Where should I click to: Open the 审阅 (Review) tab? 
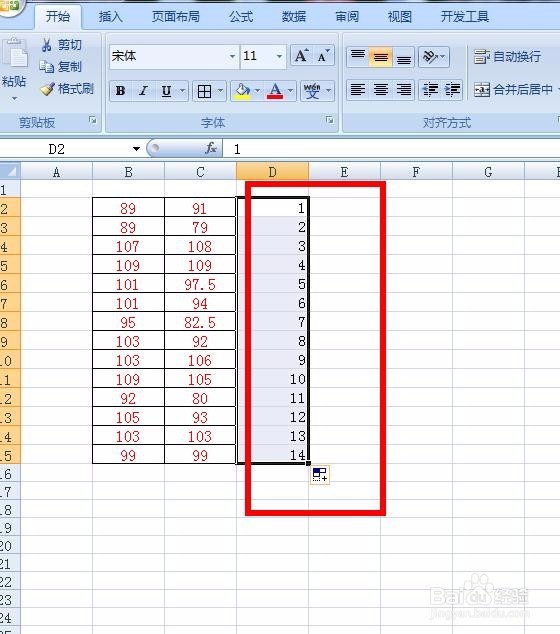pyautogui.click(x=347, y=17)
